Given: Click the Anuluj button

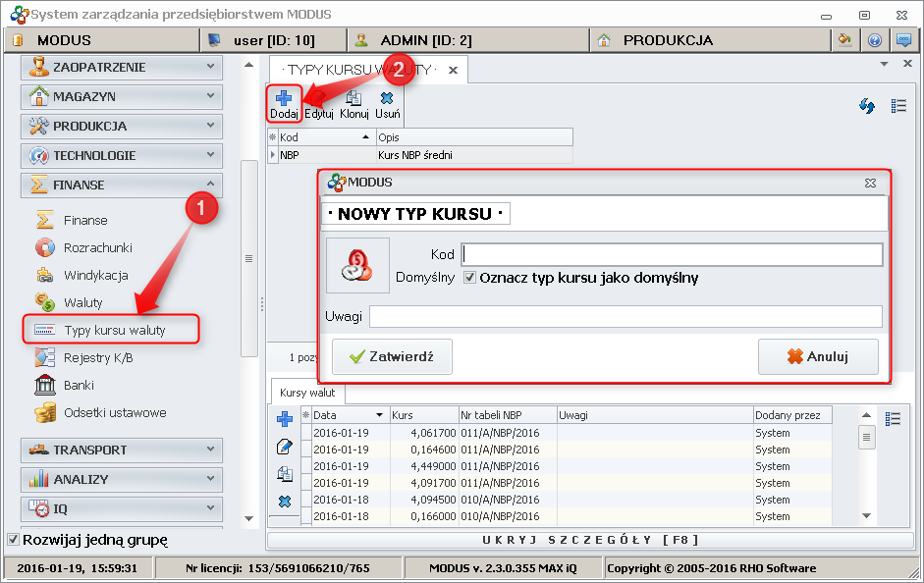Looking at the screenshot, I should click(818, 356).
